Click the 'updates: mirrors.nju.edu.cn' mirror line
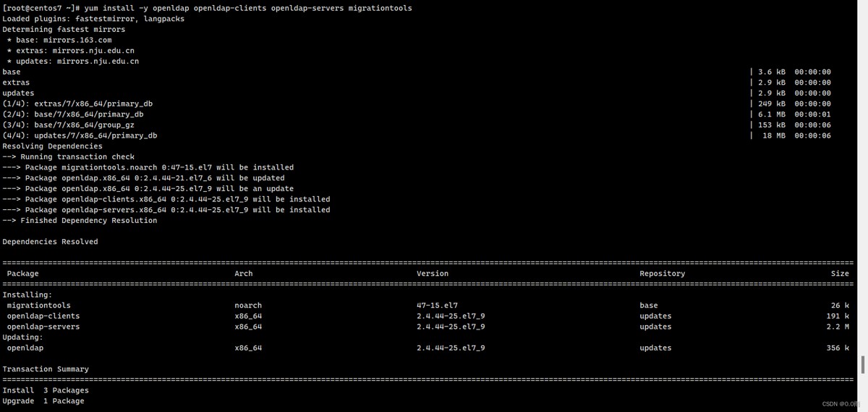868x412 pixels. pos(73,62)
